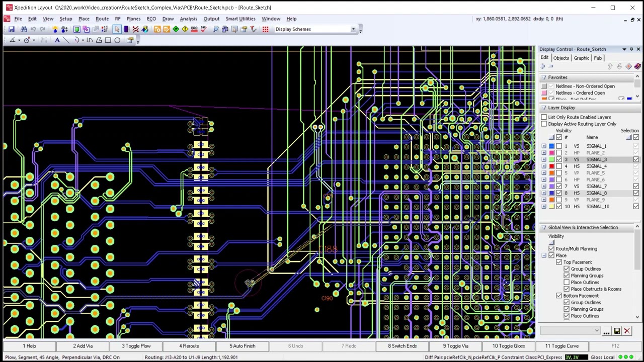The width and height of the screenshot is (644, 362).
Task: Expand the SIGNAL_3 layer row
Action: click(544, 159)
